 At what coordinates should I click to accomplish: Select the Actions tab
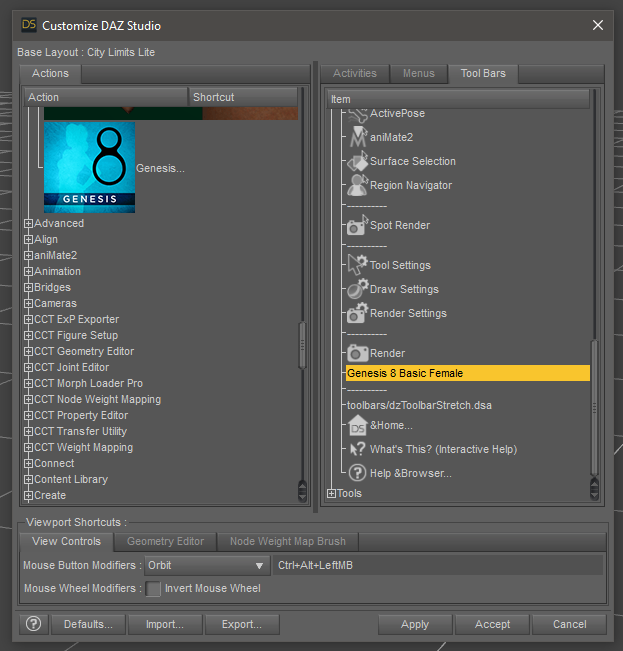click(50, 73)
